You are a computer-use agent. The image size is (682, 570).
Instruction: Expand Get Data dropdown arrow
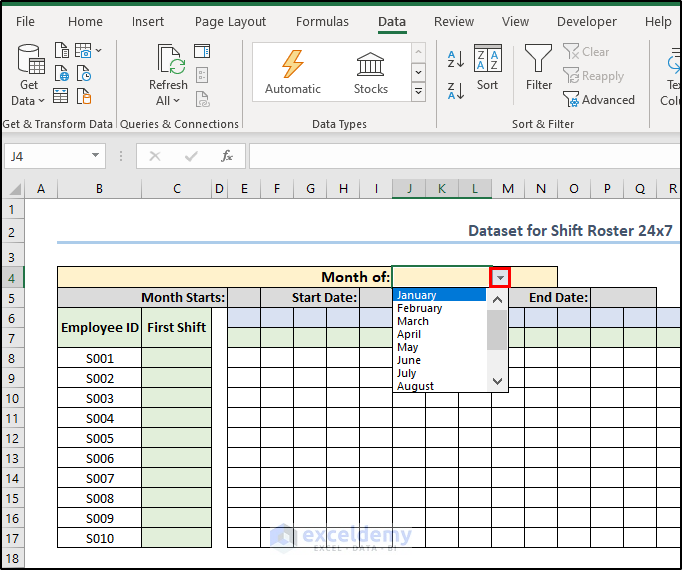41,101
